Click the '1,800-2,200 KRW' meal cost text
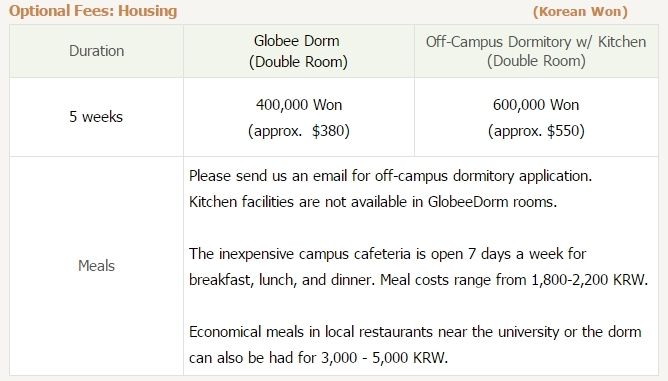This screenshot has width=668, height=381. click(589, 280)
